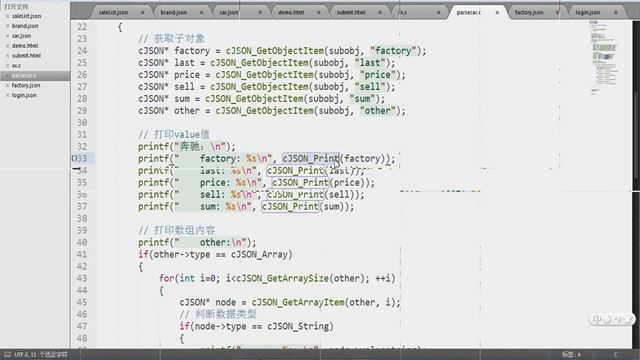
Task: Open saleList.json in the sidebar
Action: click(x=27, y=16)
